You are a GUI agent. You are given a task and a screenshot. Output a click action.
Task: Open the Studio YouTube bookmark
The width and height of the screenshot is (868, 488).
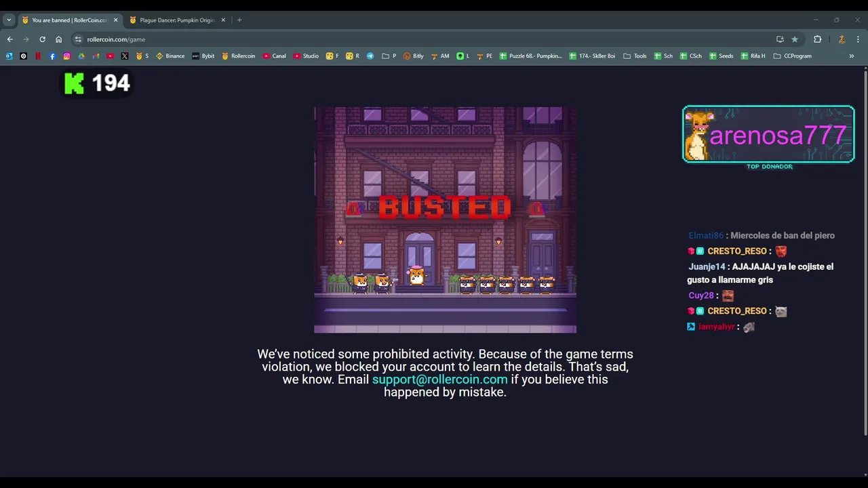[307, 56]
